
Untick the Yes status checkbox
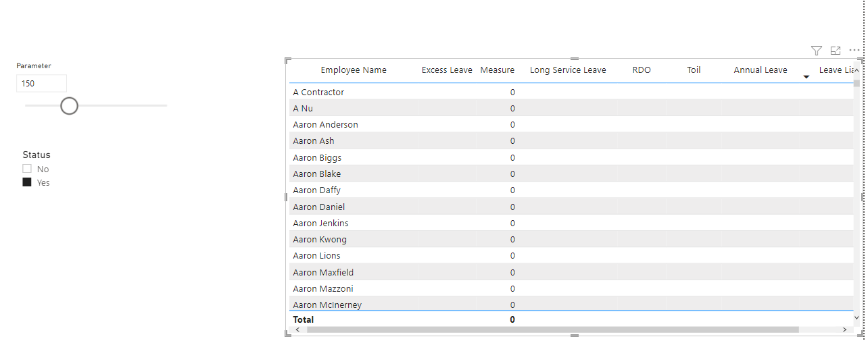pyautogui.click(x=27, y=182)
